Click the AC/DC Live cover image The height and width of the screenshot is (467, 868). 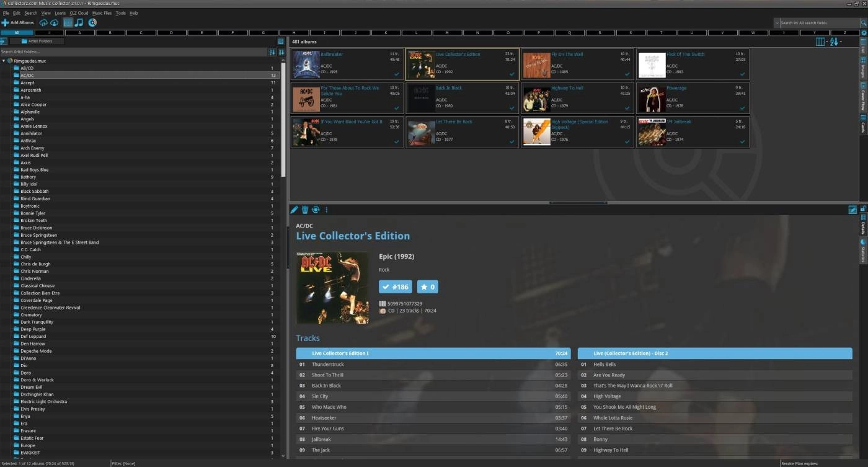pyautogui.click(x=332, y=288)
